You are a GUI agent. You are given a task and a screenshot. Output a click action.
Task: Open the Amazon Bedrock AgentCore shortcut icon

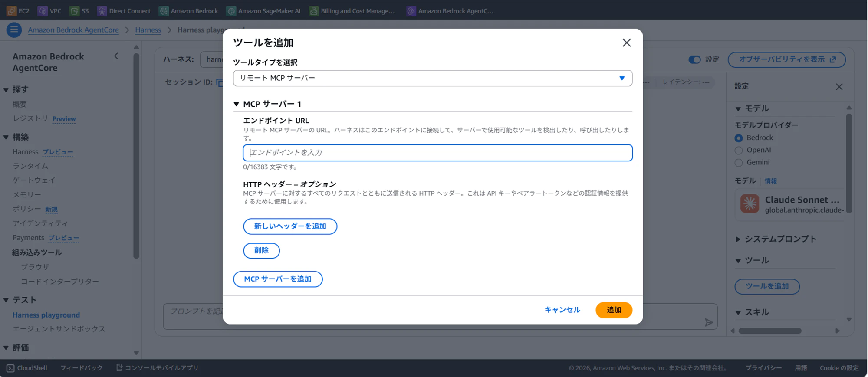[x=411, y=11]
